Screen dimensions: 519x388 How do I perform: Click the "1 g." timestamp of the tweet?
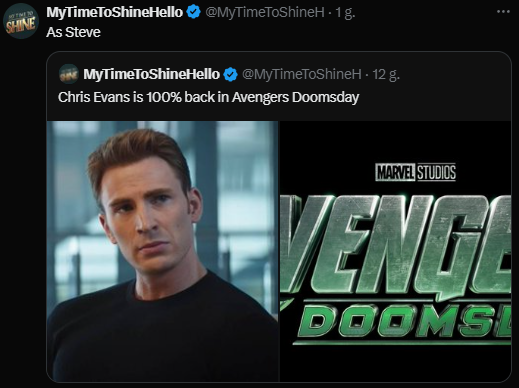pos(345,13)
